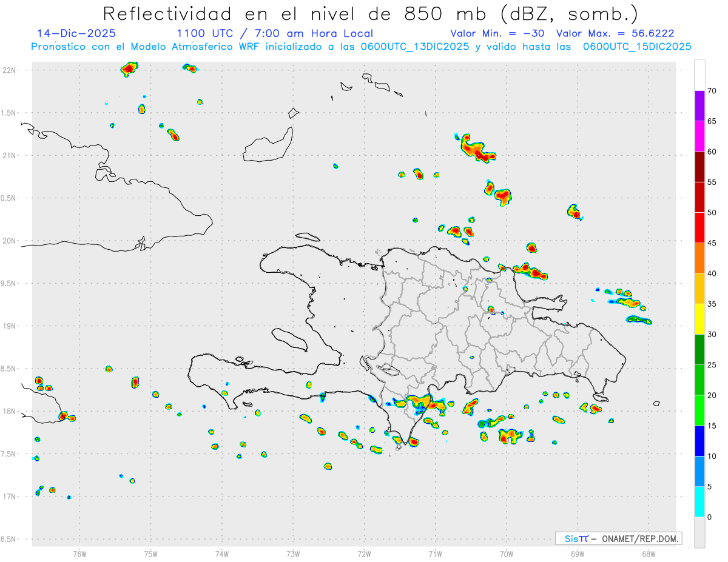
Task: Select the orange 40-45 dBZ legend band
Action: click(x=699, y=258)
